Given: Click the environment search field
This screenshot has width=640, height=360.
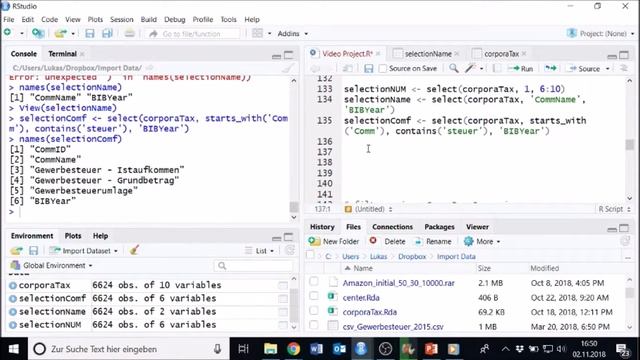Looking at the screenshot, I should coord(253,266).
